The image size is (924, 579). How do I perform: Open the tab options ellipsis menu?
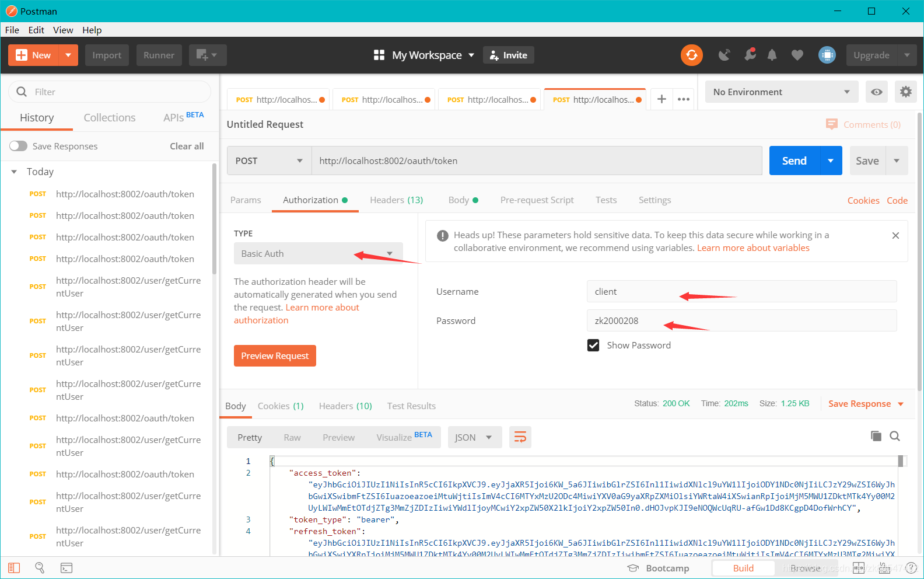(684, 99)
